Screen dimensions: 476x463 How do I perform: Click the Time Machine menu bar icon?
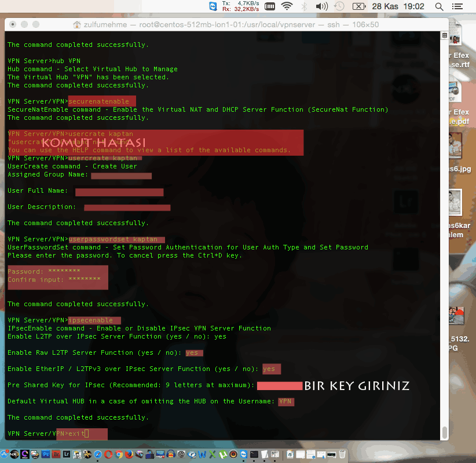coord(339,6)
